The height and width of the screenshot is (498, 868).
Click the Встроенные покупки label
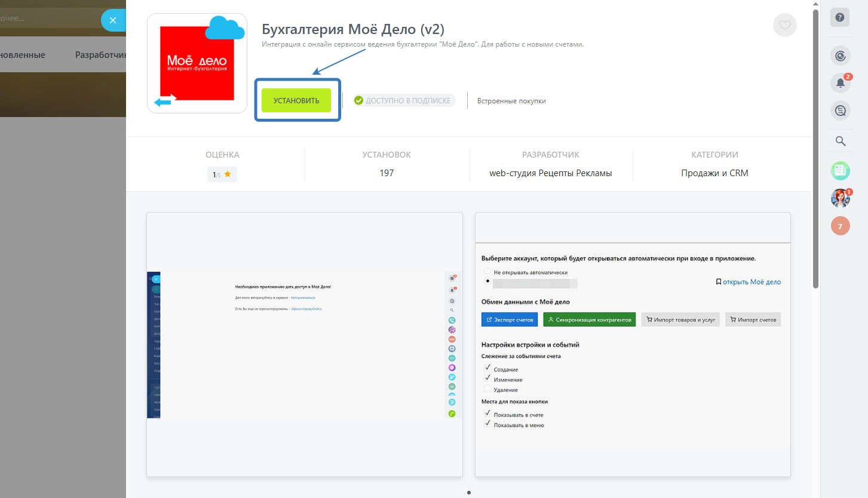(511, 101)
